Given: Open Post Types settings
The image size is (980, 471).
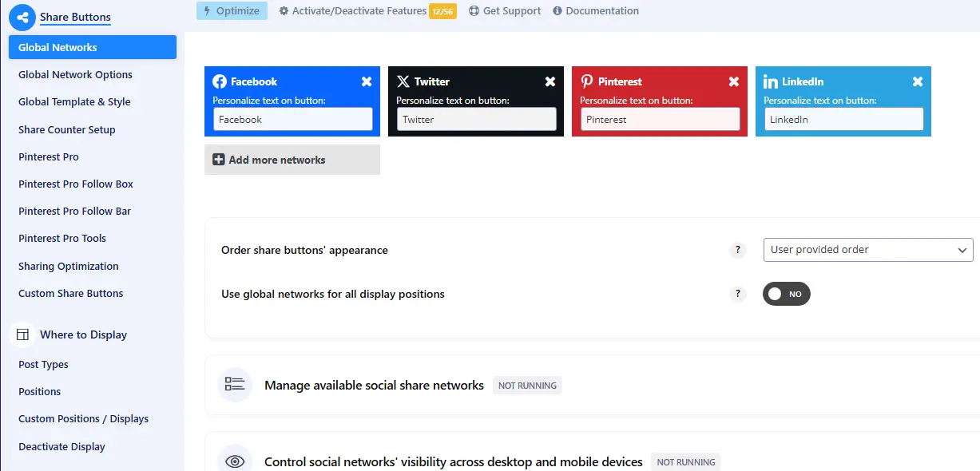Looking at the screenshot, I should 44,364.
